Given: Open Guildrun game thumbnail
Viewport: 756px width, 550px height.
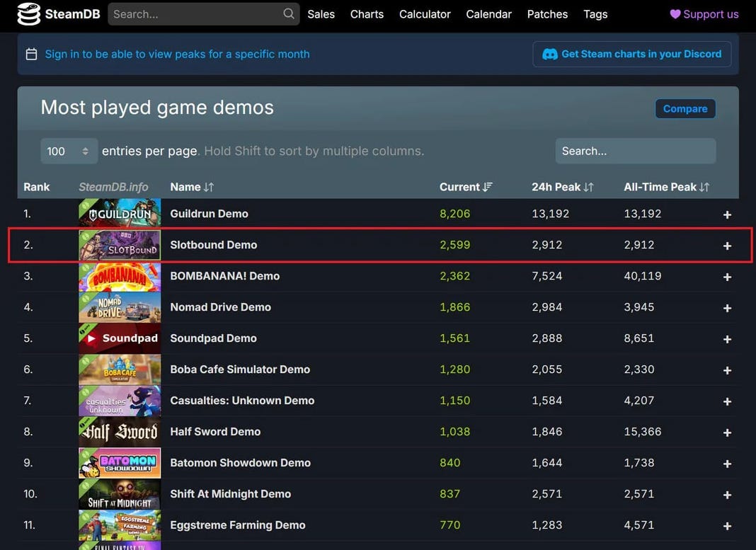Looking at the screenshot, I should [x=120, y=214].
